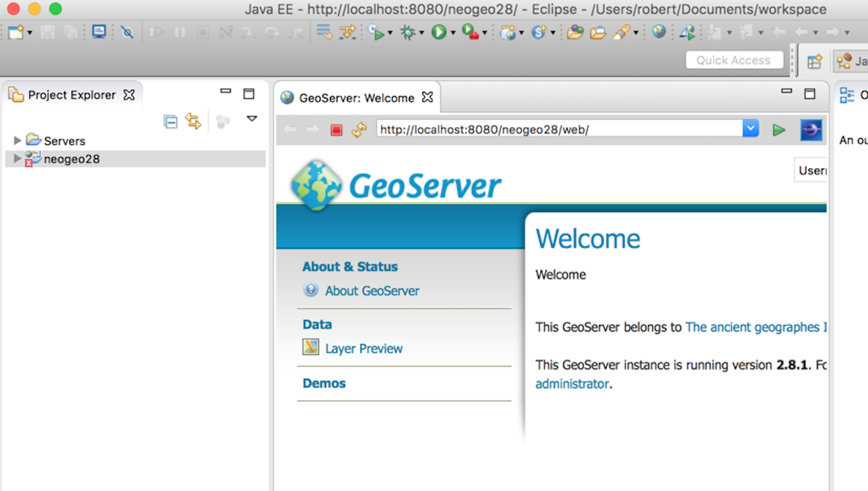868x491 pixels.
Task: Close the GeoServer: Welcome tab
Action: [x=427, y=97]
